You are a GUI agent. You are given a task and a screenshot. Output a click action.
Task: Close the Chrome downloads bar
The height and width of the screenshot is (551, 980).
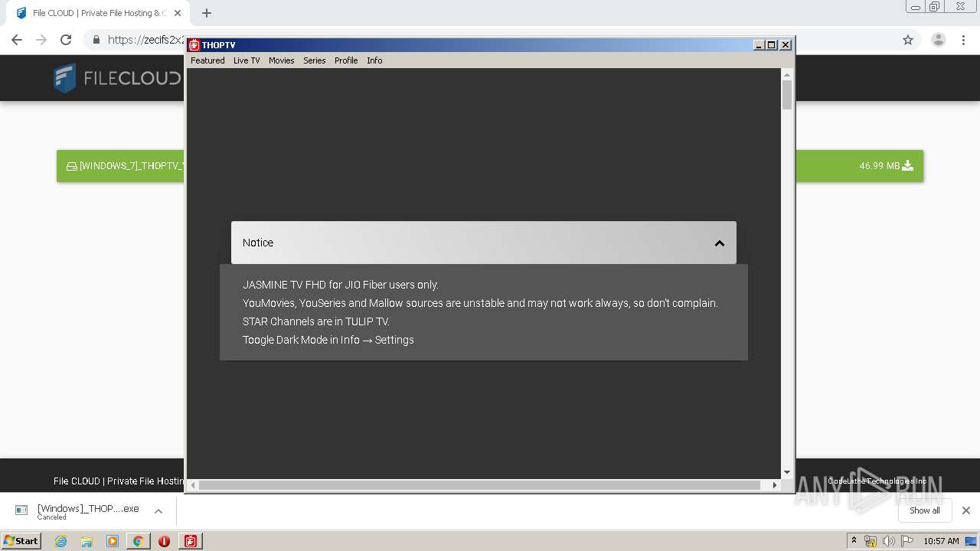coord(965,510)
